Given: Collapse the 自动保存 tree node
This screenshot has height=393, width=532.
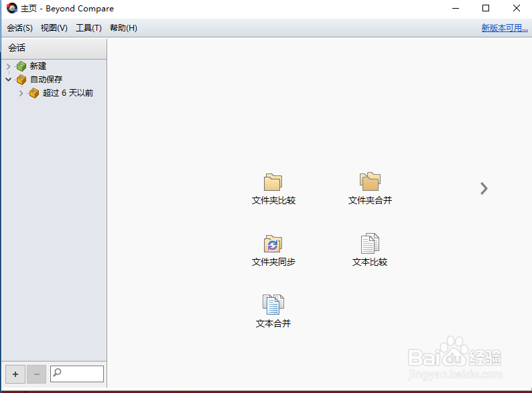Looking at the screenshot, I should (x=9, y=80).
